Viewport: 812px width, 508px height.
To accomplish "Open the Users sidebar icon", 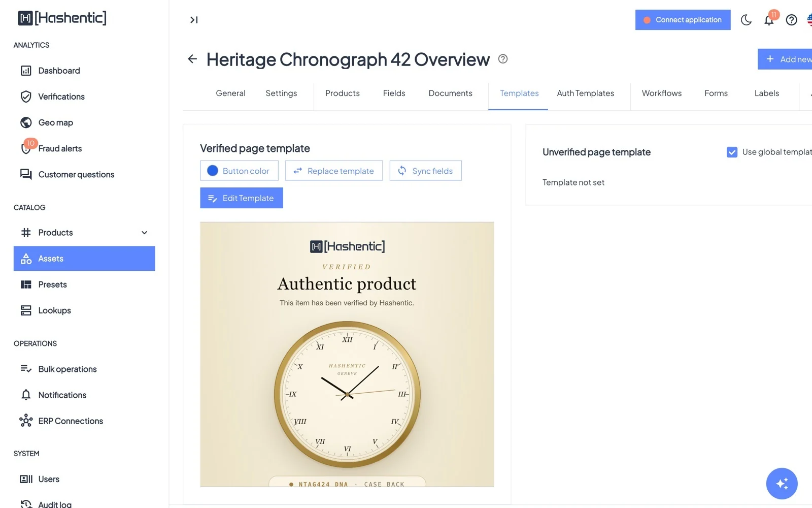I will (26, 479).
